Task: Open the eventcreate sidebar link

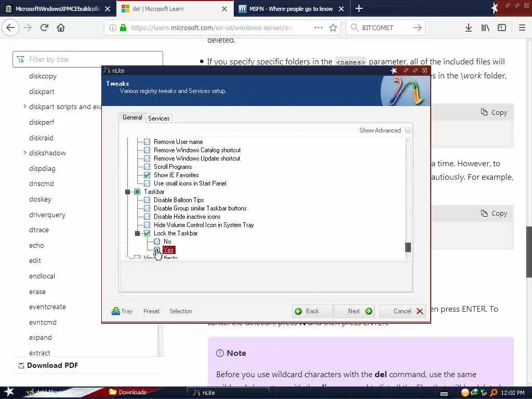Action: pos(47,307)
